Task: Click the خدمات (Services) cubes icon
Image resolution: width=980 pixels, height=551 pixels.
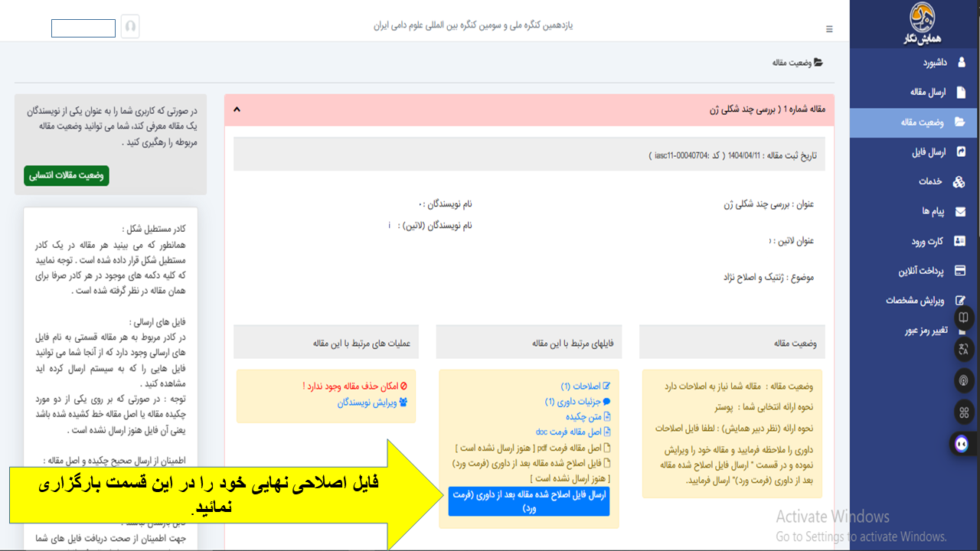Action: click(x=959, y=182)
